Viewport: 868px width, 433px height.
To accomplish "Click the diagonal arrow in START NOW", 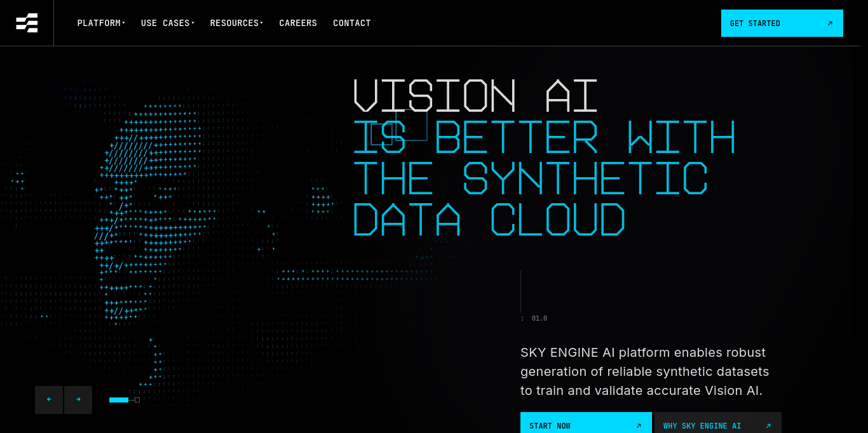I will click(639, 426).
